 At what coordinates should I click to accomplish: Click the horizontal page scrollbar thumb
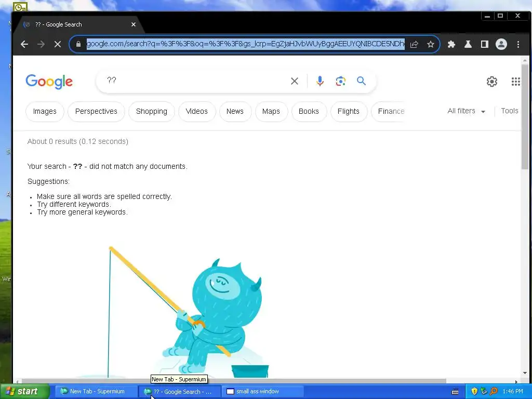[x=234, y=381]
